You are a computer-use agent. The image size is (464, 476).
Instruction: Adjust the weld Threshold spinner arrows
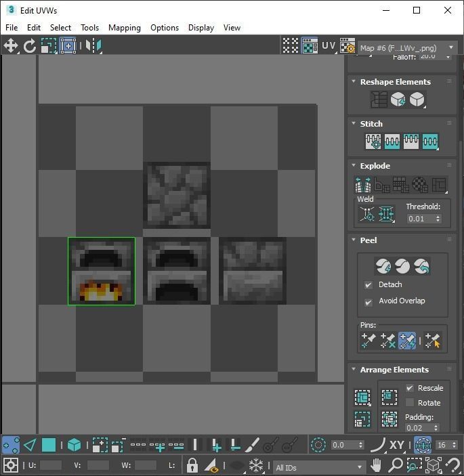click(438, 219)
